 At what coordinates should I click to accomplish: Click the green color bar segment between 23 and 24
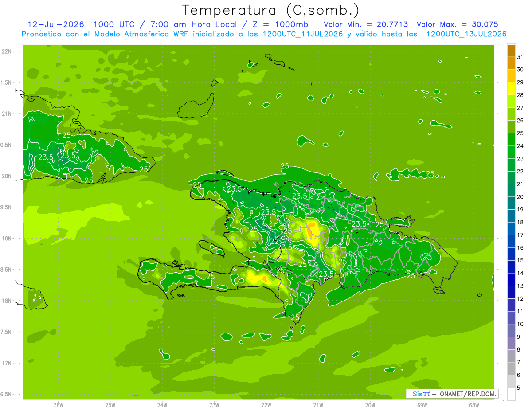pyautogui.click(x=511, y=152)
